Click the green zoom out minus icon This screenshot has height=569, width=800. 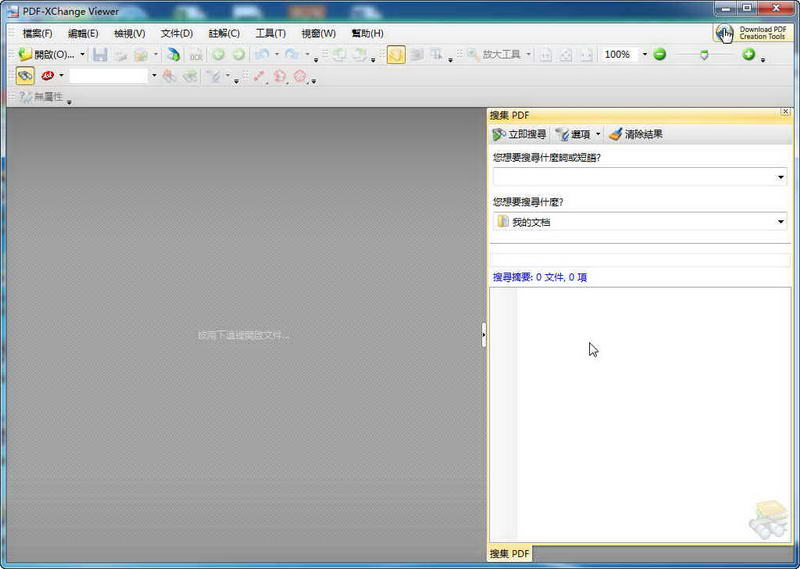coord(660,54)
